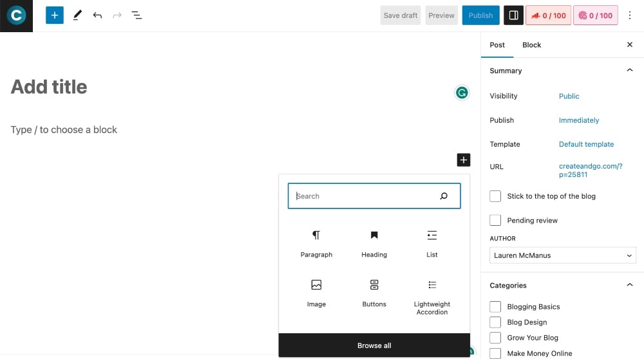The height and width of the screenshot is (359, 644).
Task: Insert a Buttons block
Action: click(374, 293)
